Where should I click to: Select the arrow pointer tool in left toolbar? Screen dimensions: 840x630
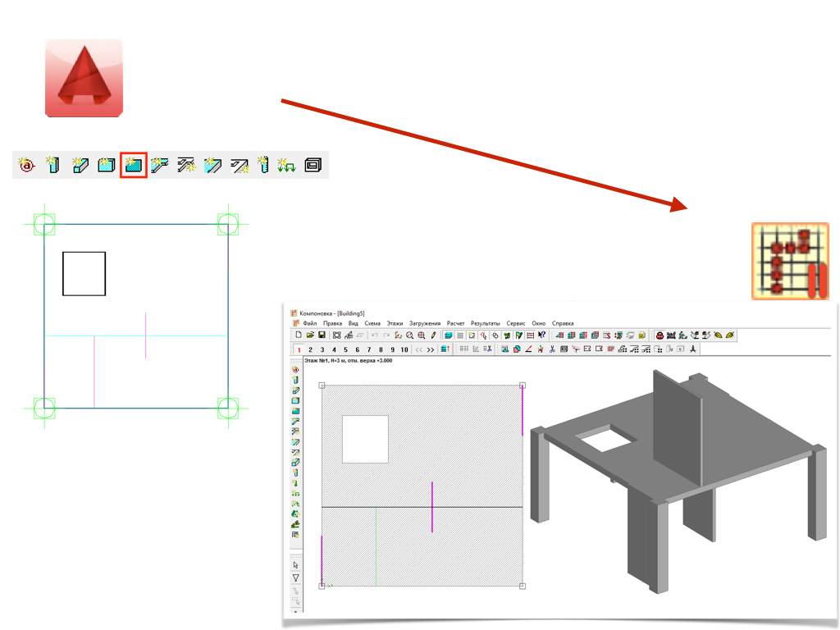point(295,565)
